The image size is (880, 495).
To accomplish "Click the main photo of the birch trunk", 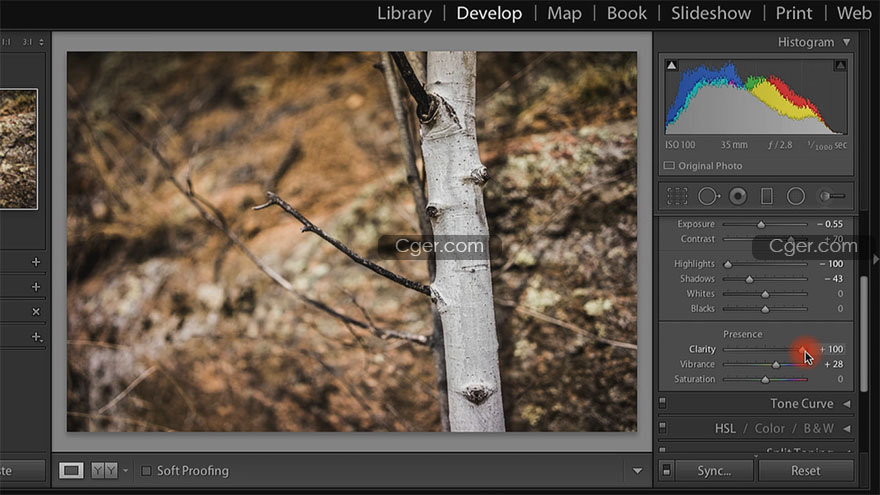I will [352, 242].
